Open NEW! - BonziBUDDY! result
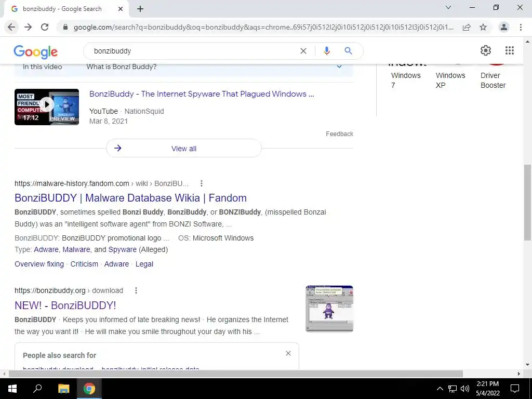 tap(65, 305)
